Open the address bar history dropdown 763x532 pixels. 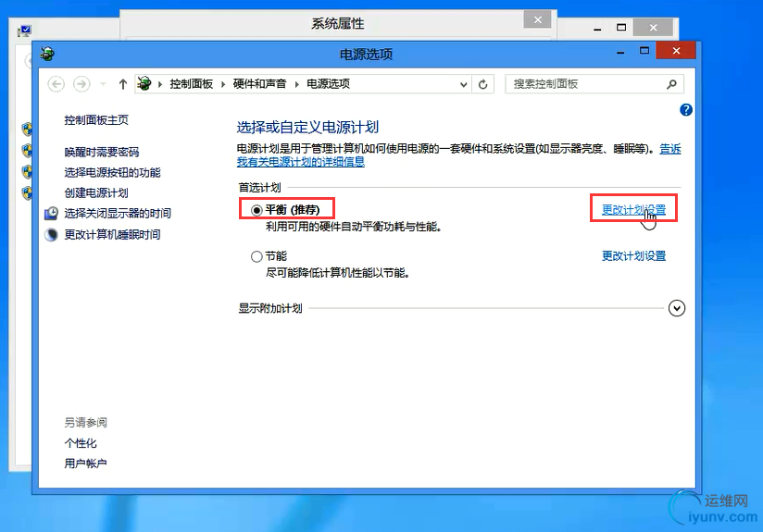[x=464, y=84]
